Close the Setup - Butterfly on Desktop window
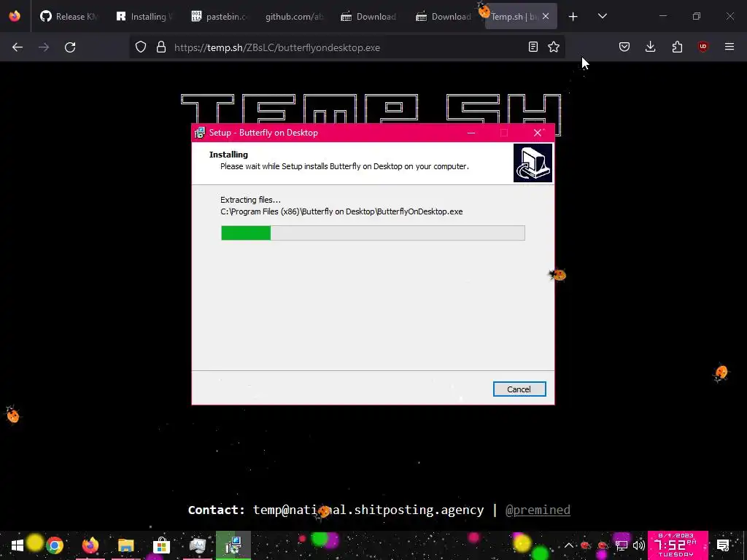The height and width of the screenshot is (560, 747). tap(538, 133)
